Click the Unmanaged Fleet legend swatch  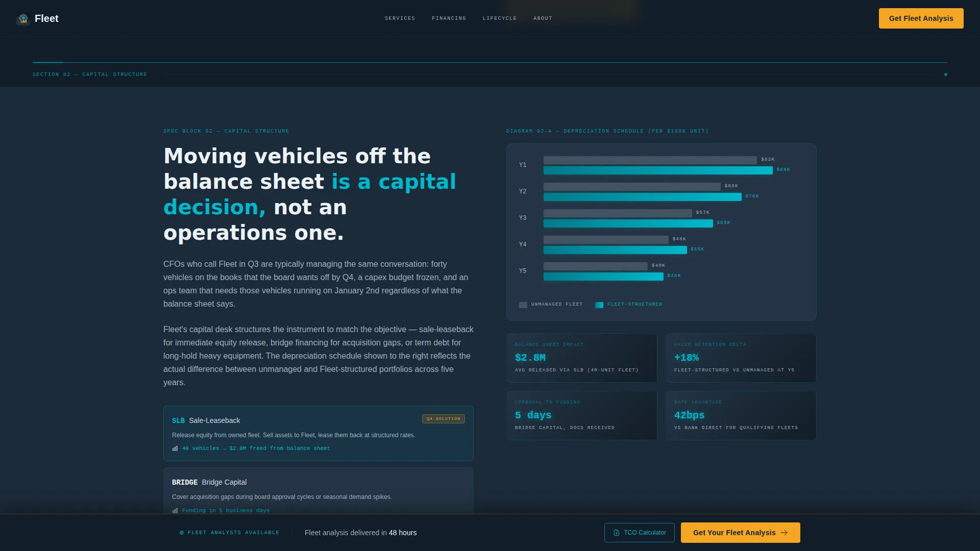pos(523,305)
